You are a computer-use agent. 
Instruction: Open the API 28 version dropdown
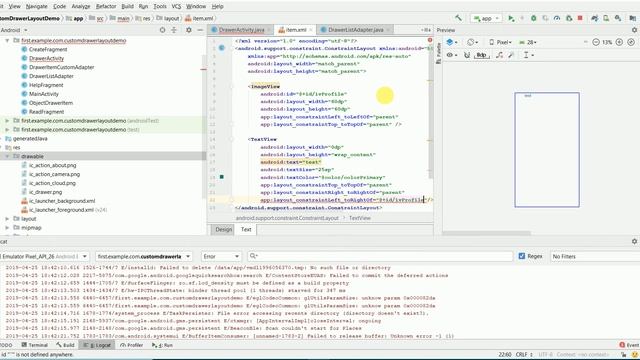(528, 42)
